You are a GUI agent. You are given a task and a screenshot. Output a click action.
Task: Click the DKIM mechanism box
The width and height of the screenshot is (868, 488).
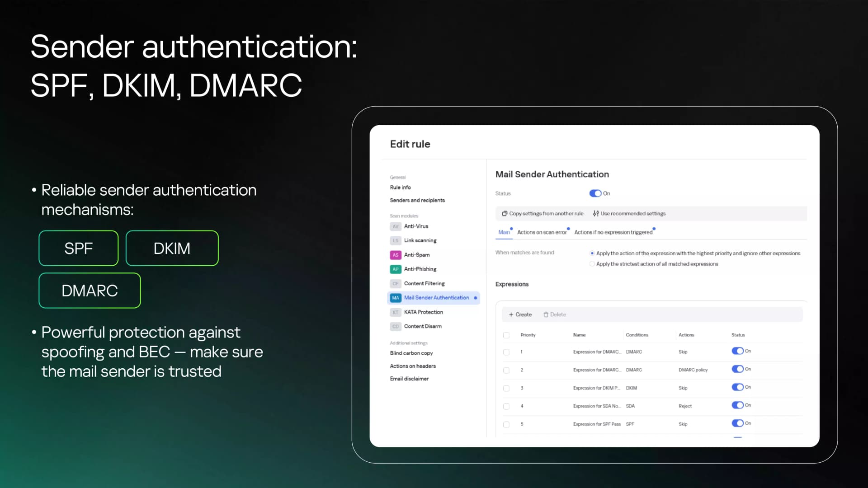coord(172,249)
